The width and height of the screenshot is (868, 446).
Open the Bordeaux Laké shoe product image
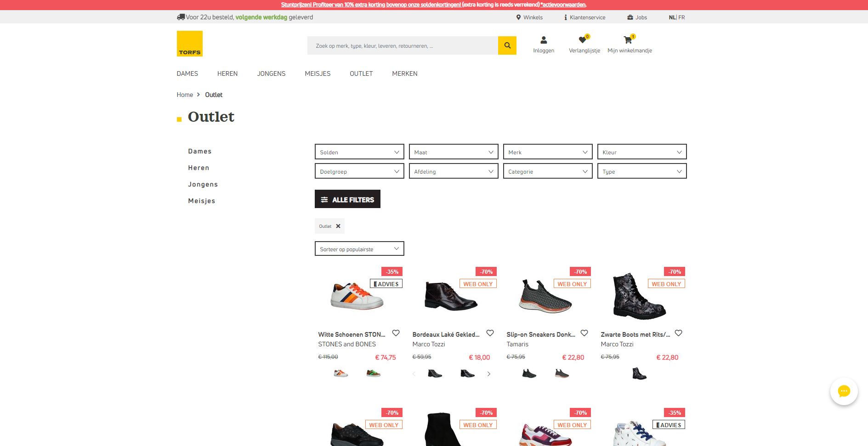tap(451, 296)
